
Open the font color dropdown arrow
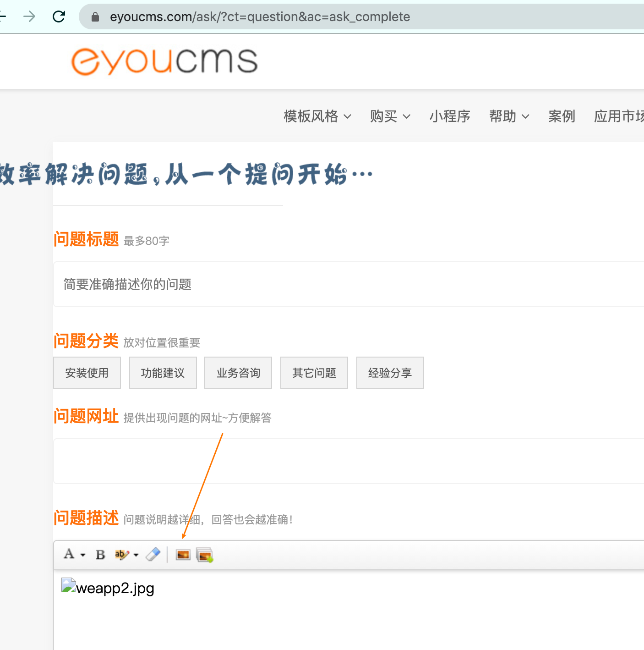coord(83,555)
